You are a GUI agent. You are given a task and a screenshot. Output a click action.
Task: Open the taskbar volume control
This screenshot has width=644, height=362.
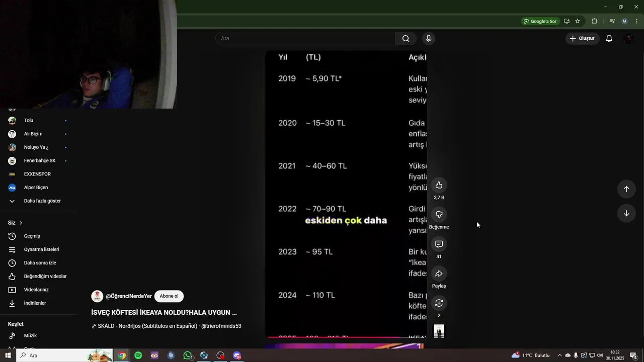(x=600, y=355)
